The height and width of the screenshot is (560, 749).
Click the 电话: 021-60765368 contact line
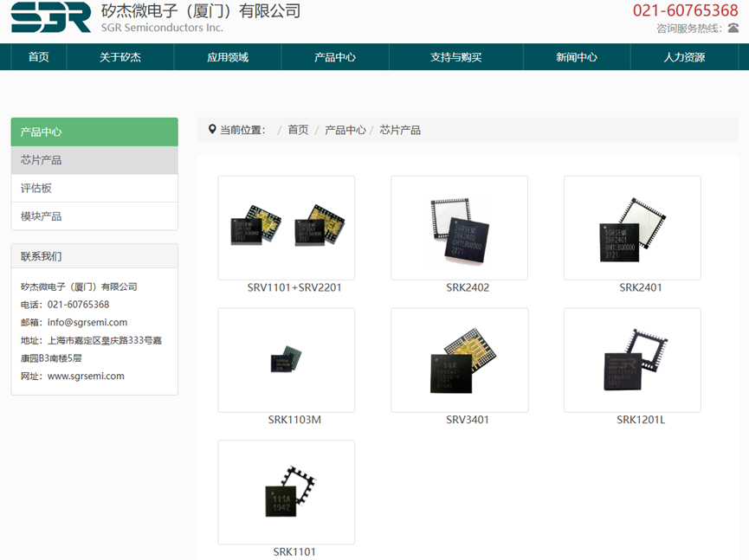tap(65, 305)
